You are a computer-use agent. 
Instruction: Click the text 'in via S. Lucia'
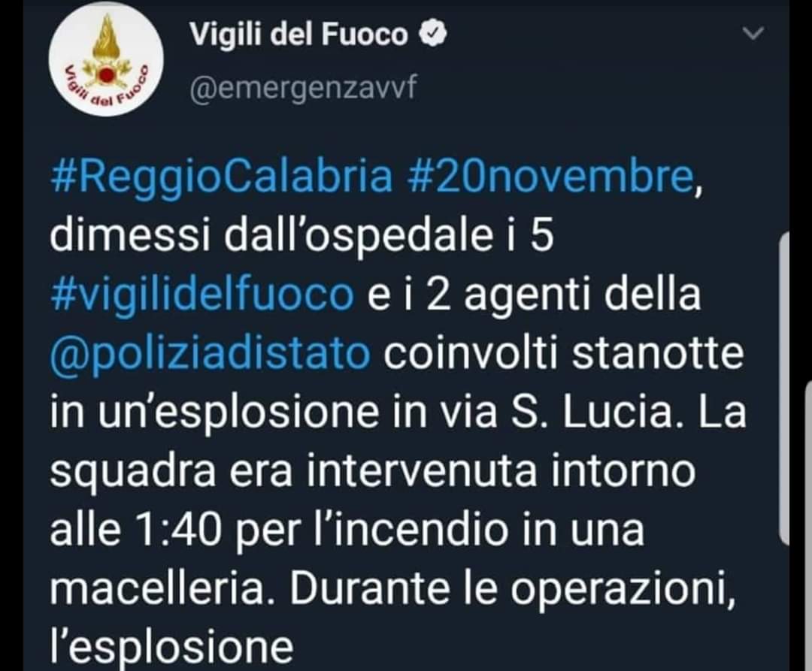pos(535,413)
